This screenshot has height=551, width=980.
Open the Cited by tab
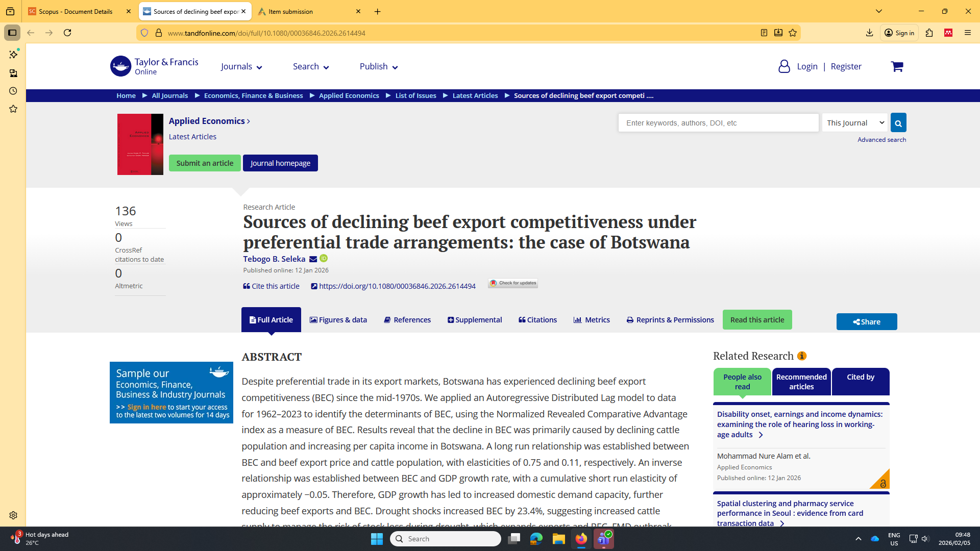click(861, 382)
